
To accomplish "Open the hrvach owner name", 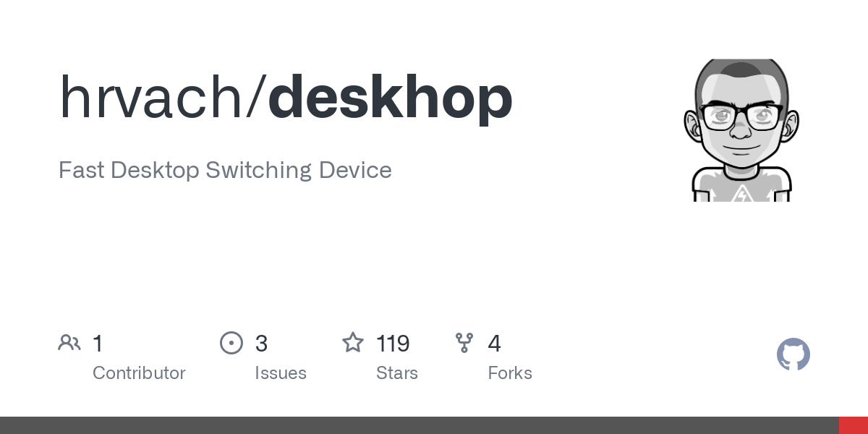I will click(x=151, y=97).
